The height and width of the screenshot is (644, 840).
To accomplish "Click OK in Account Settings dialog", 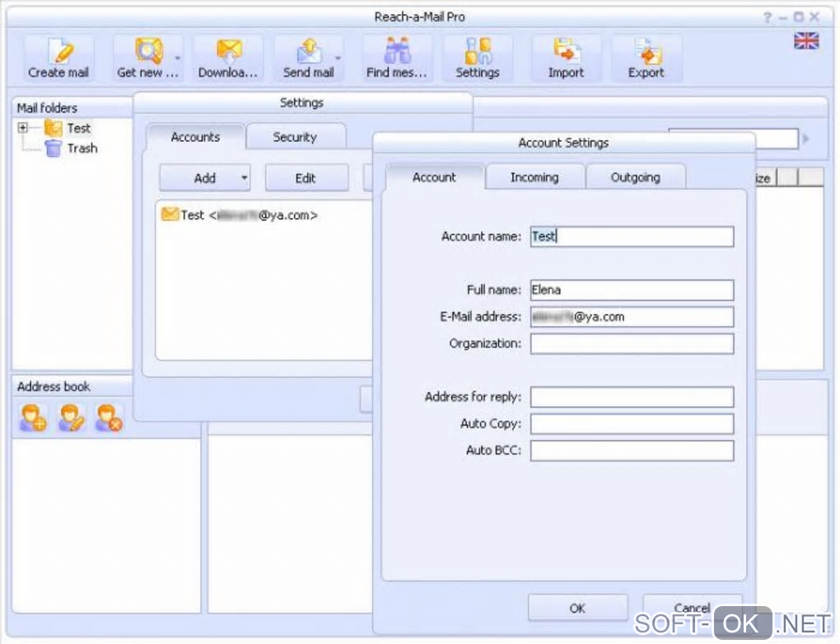I will pyautogui.click(x=578, y=608).
